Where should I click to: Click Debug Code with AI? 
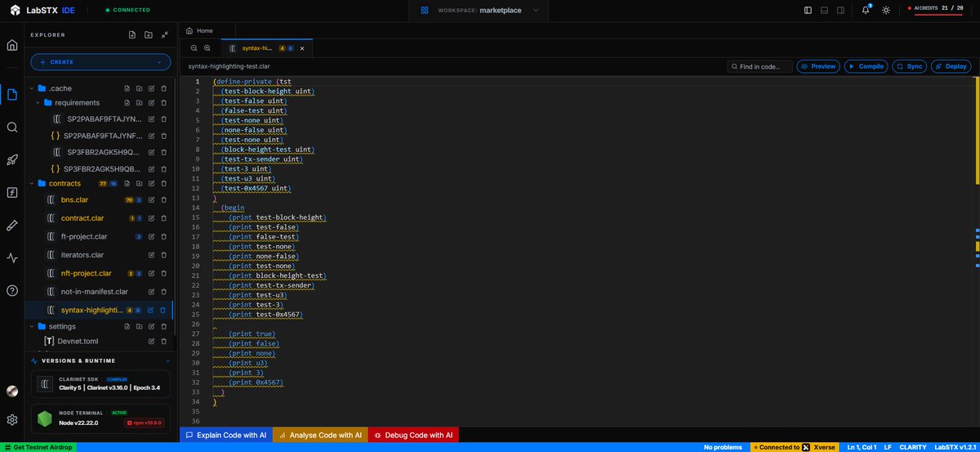(x=414, y=436)
